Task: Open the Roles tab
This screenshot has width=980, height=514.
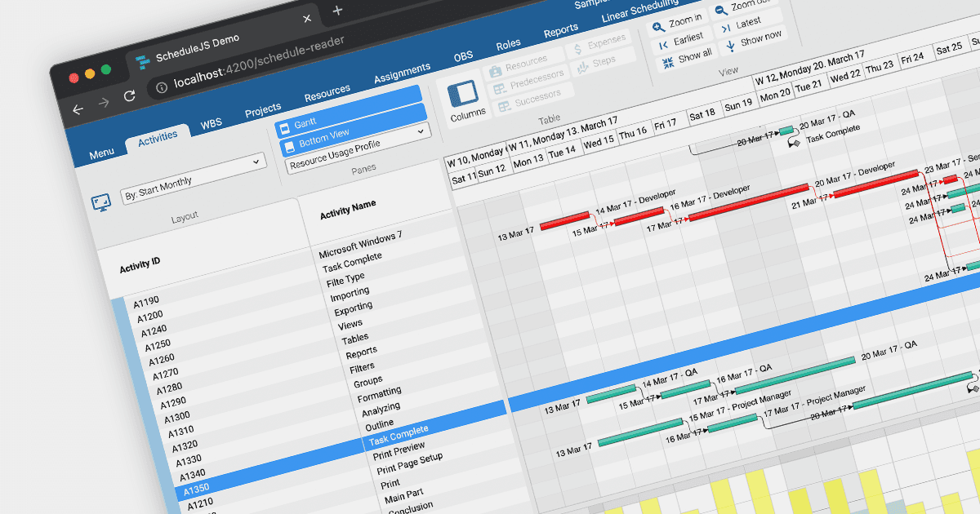Action: click(x=508, y=46)
